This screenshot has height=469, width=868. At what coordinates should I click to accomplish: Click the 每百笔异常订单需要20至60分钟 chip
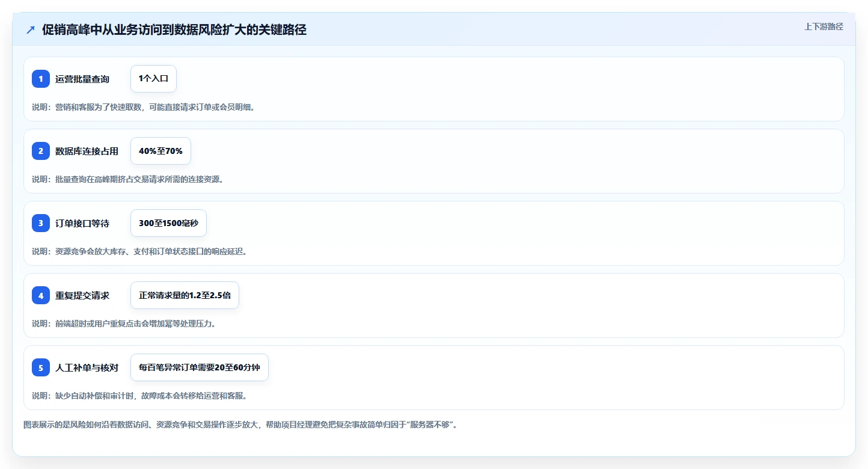point(199,367)
